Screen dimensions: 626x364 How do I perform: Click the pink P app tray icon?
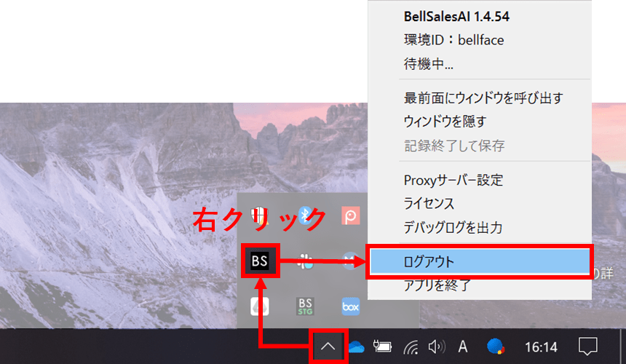click(351, 215)
